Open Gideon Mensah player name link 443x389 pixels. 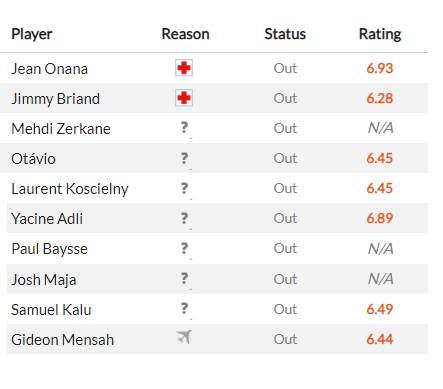[x=62, y=340]
